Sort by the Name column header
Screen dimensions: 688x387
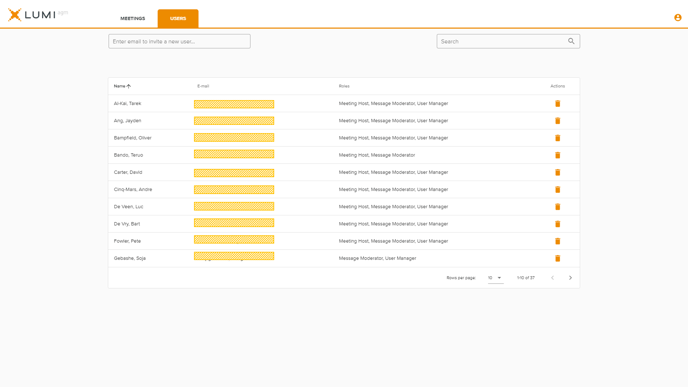(122, 86)
